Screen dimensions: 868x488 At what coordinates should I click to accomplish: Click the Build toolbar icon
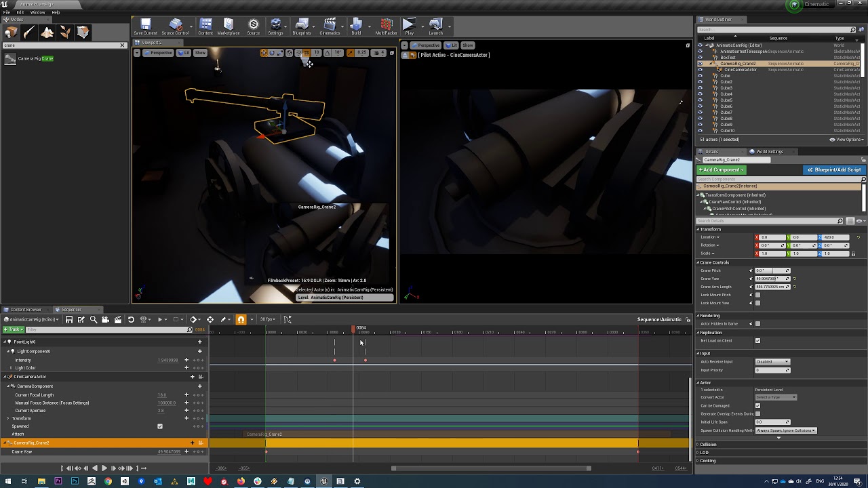pos(356,27)
